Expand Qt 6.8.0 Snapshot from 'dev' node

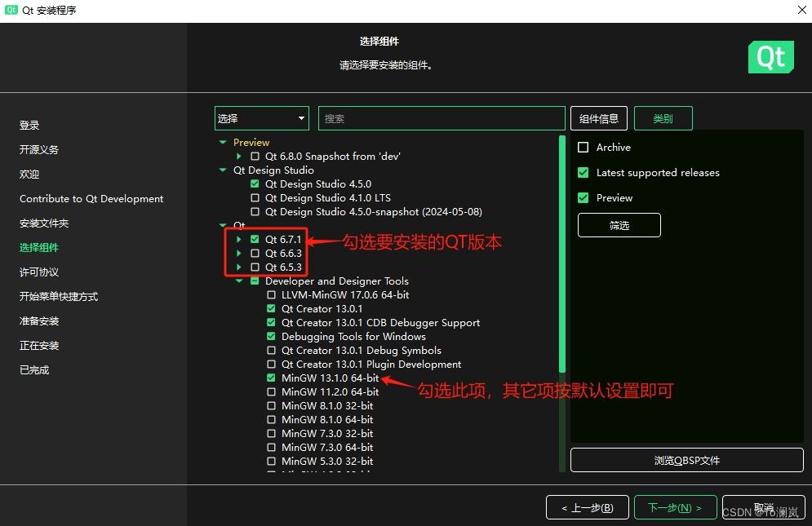click(239, 156)
